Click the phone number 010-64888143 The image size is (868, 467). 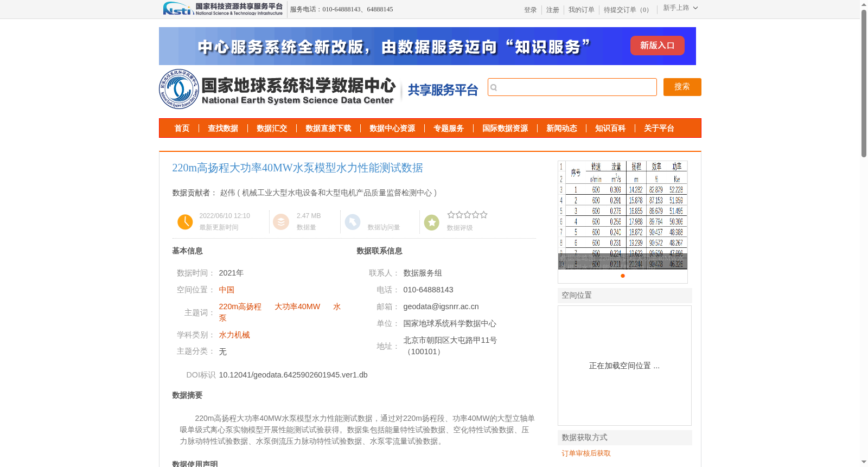pos(428,290)
